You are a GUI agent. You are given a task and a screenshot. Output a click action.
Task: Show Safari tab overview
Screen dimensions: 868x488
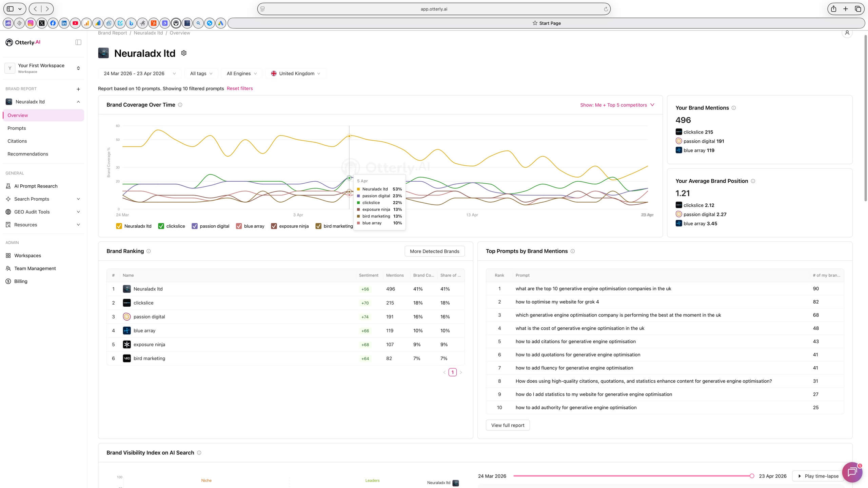(858, 9)
